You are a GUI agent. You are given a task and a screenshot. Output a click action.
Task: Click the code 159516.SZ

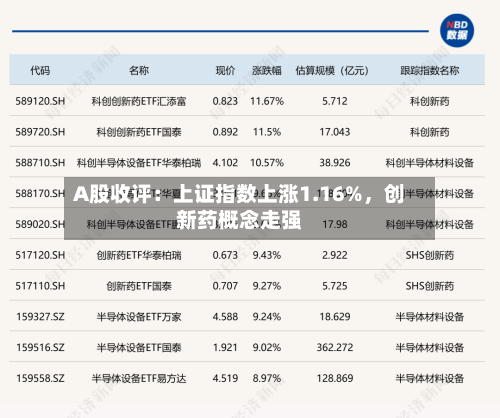coord(40,347)
